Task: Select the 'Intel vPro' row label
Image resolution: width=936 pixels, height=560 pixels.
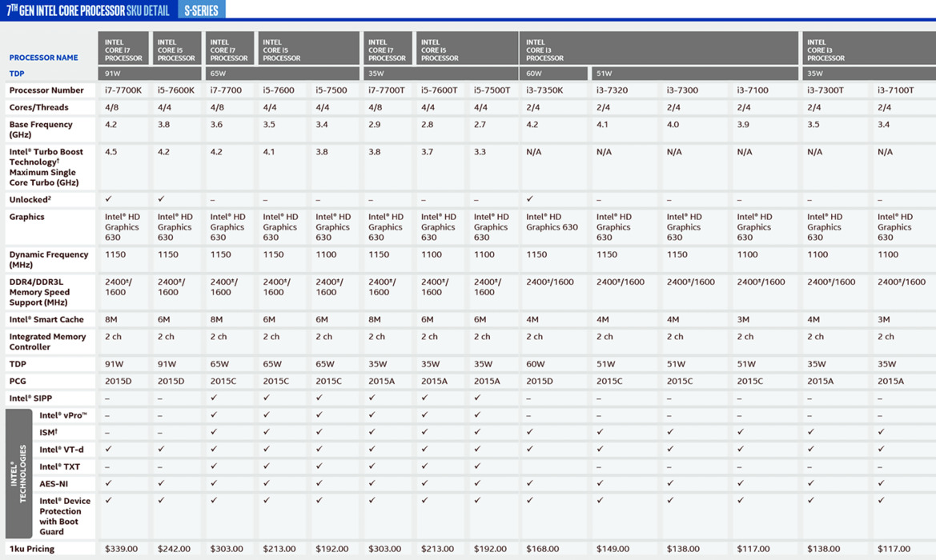Action: (63, 415)
